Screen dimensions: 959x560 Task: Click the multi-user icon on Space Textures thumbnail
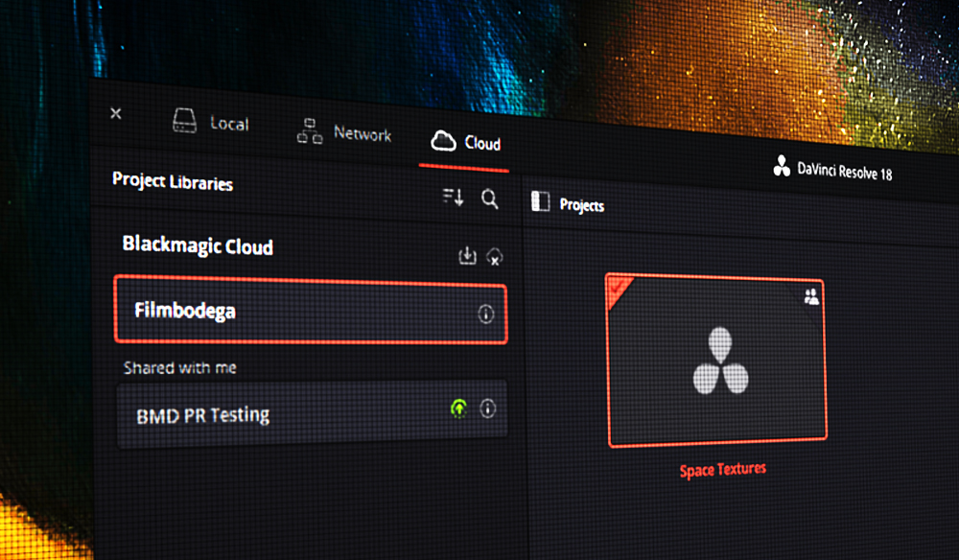click(811, 297)
